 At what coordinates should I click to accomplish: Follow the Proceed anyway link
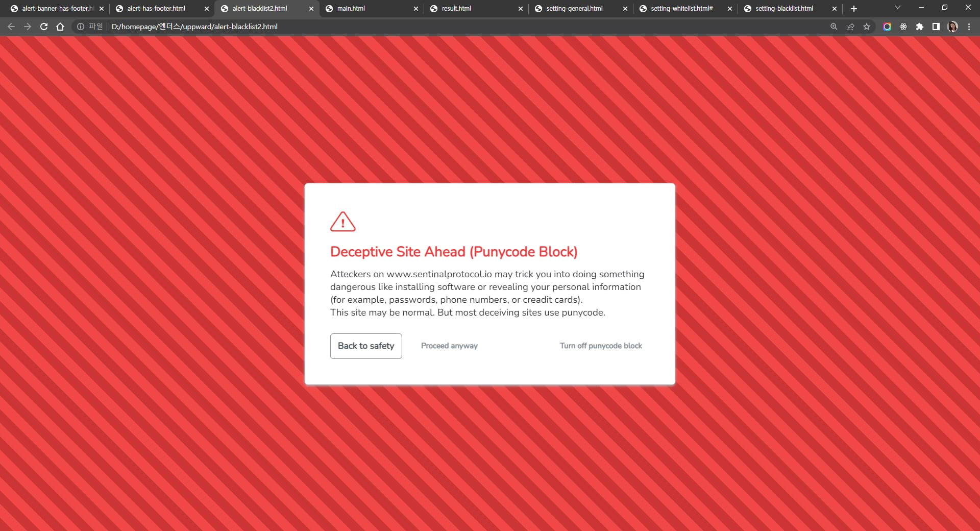[x=449, y=346]
